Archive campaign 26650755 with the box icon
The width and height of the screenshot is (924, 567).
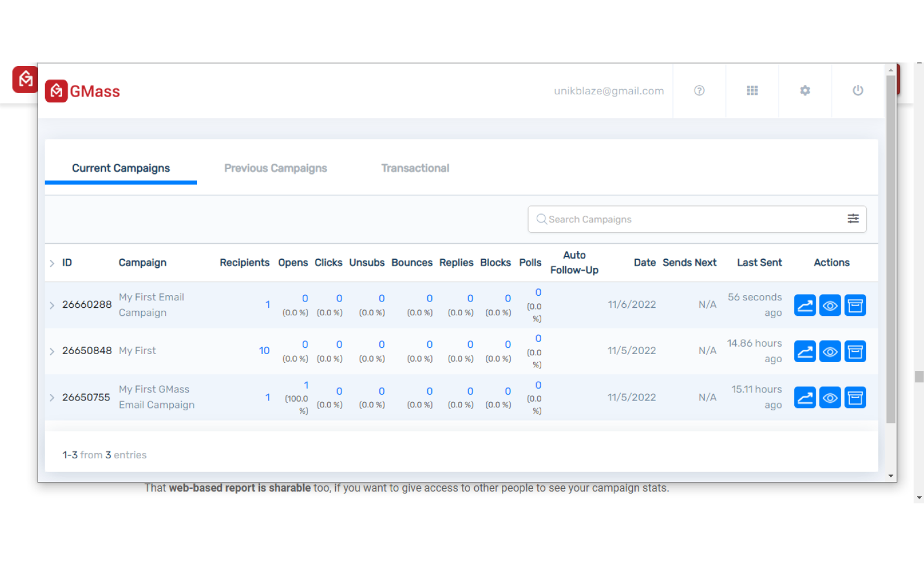click(855, 397)
